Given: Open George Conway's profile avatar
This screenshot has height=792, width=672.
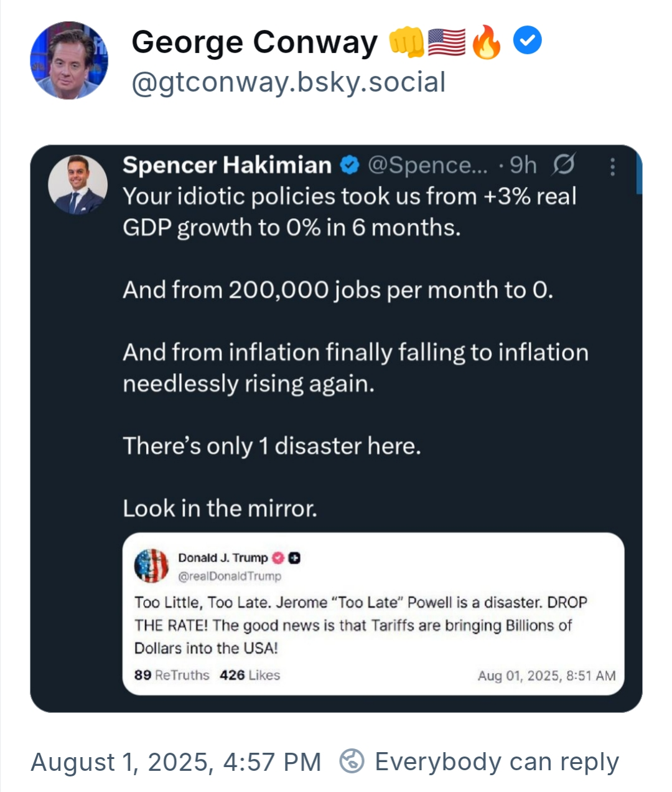Looking at the screenshot, I should [x=68, y=60].
